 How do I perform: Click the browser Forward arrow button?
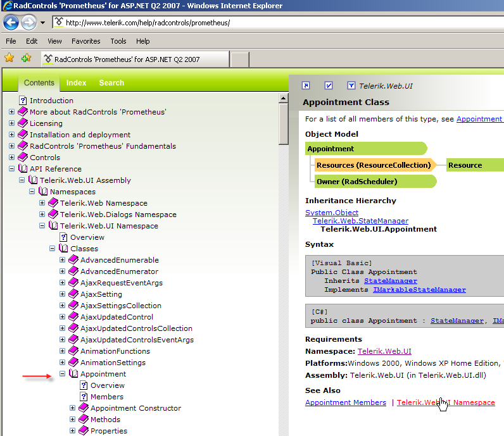point(29,23)
